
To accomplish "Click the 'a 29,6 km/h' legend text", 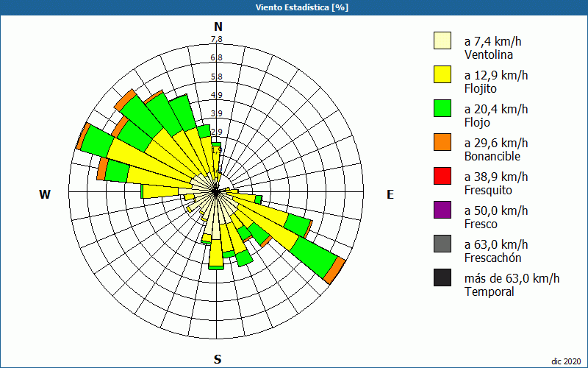I will 496,143.
